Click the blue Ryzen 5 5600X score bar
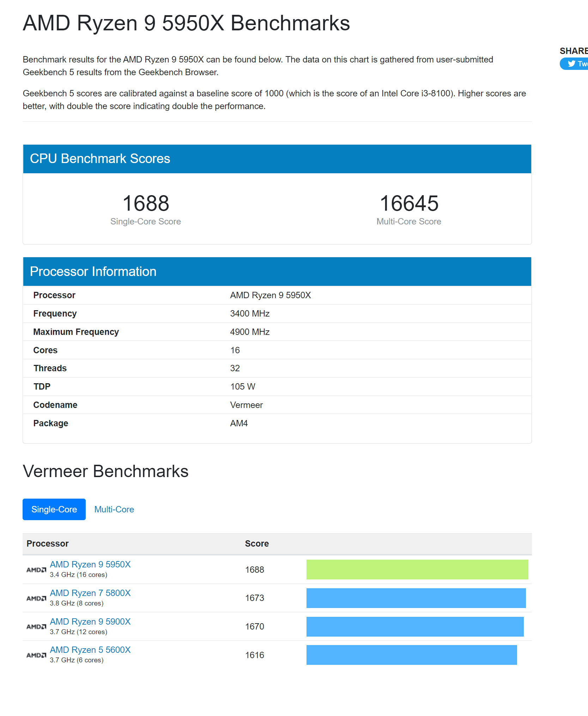This screenshot has width=588, height=716. click(412, 655)
